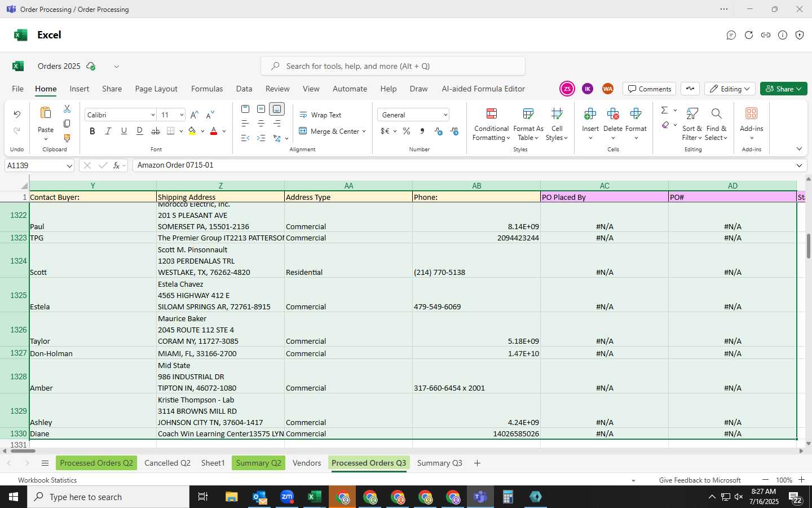The width and height of the screenshot is (812, 508).
Task: Expand the formula bar chevron
Action: coord(799,165)
